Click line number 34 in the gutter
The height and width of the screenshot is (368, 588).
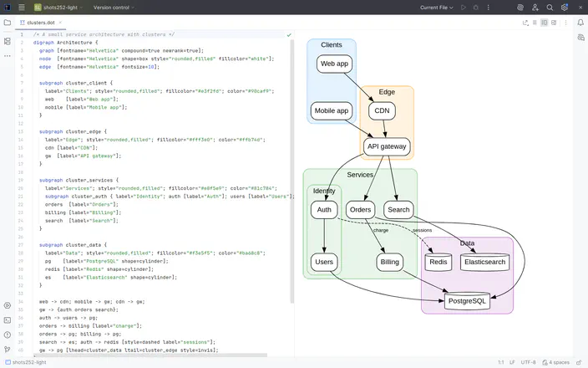[21, 302]
